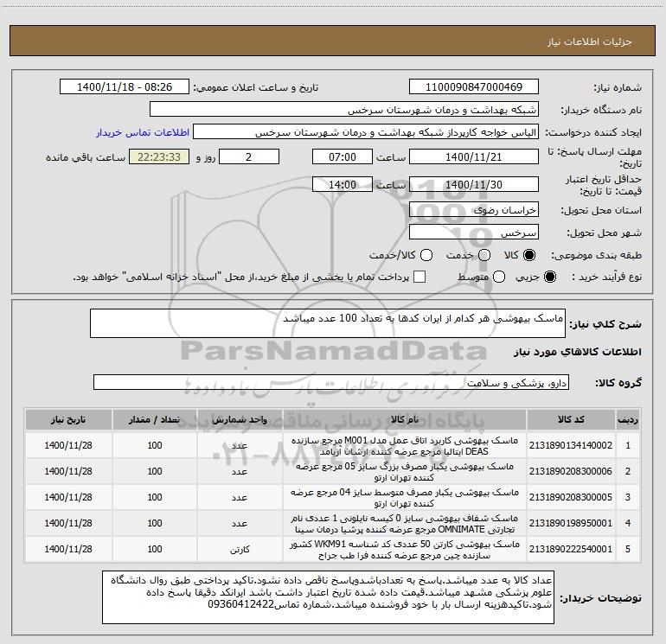Select item code 2131890198950001
666x644 pixels.
tap(571, 523)
